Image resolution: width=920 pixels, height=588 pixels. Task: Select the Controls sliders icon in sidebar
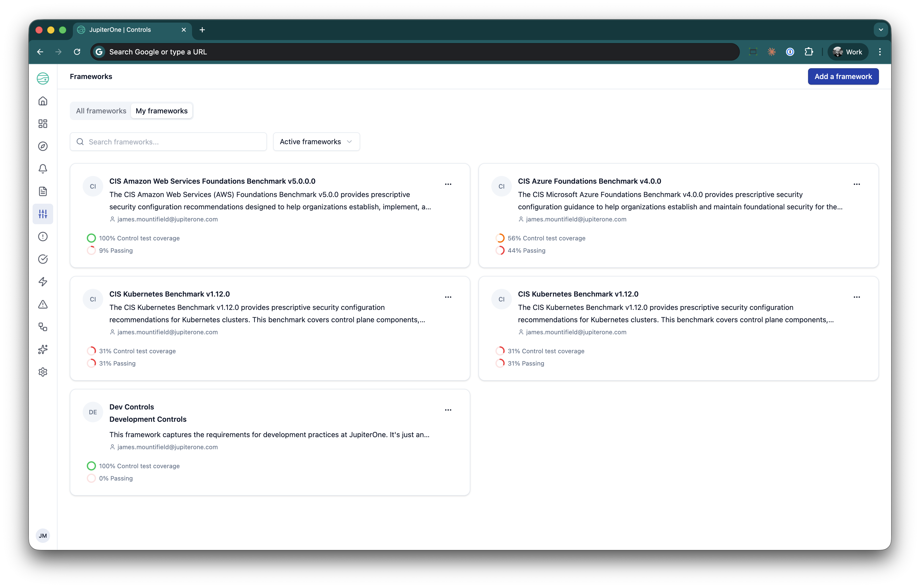coord(43,214)
